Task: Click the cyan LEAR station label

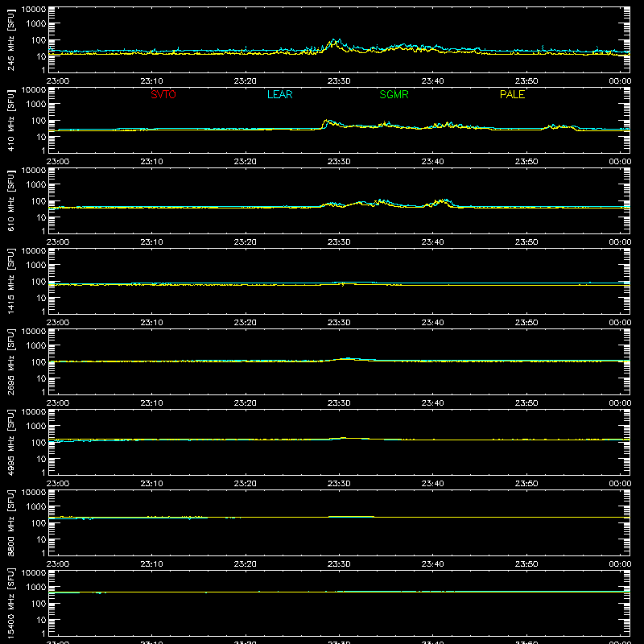Action: click(x=279, y=94)
